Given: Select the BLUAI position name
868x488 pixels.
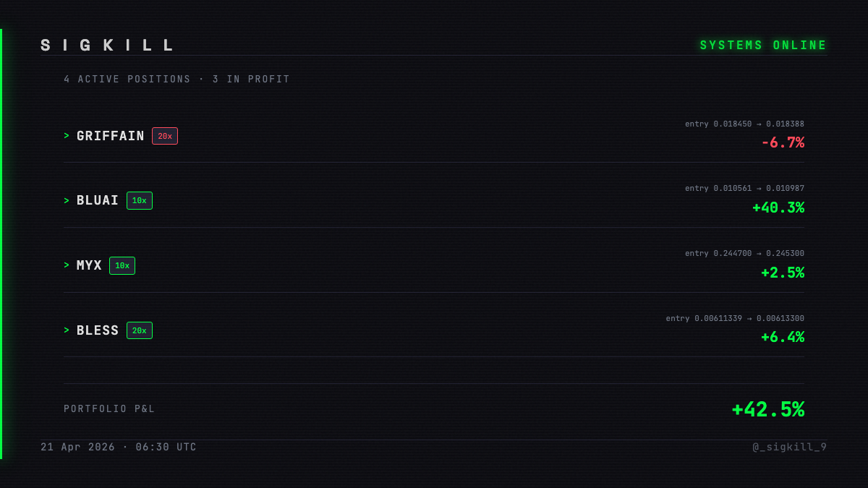Looking at the screenshot, I should [98, 201].
